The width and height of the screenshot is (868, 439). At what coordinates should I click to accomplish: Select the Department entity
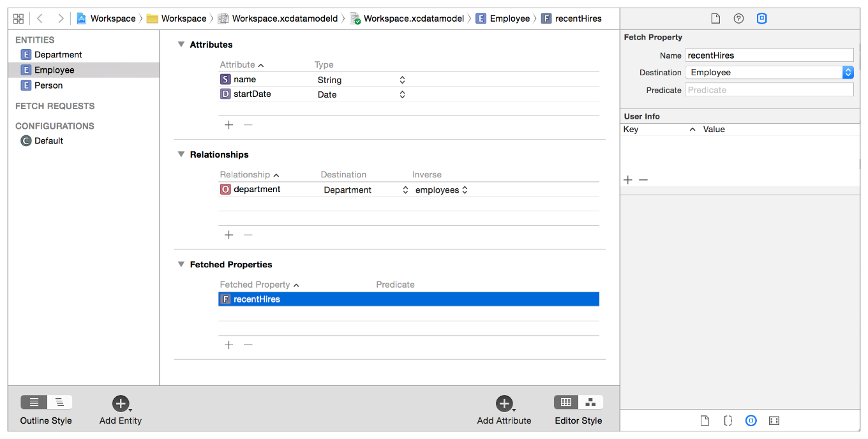click(58, 55)
